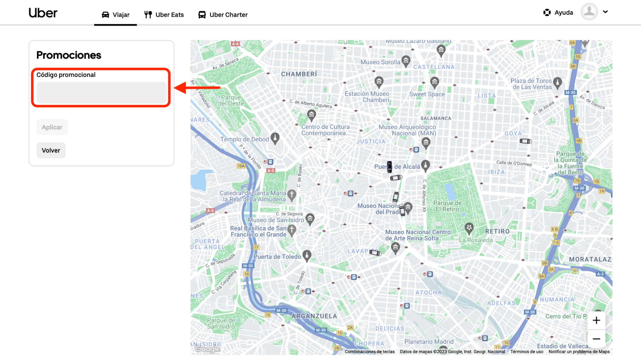Screen dimensions: 641x364
Task: Click the ARGANZUELA district label
Action: (x=314, y=316)
